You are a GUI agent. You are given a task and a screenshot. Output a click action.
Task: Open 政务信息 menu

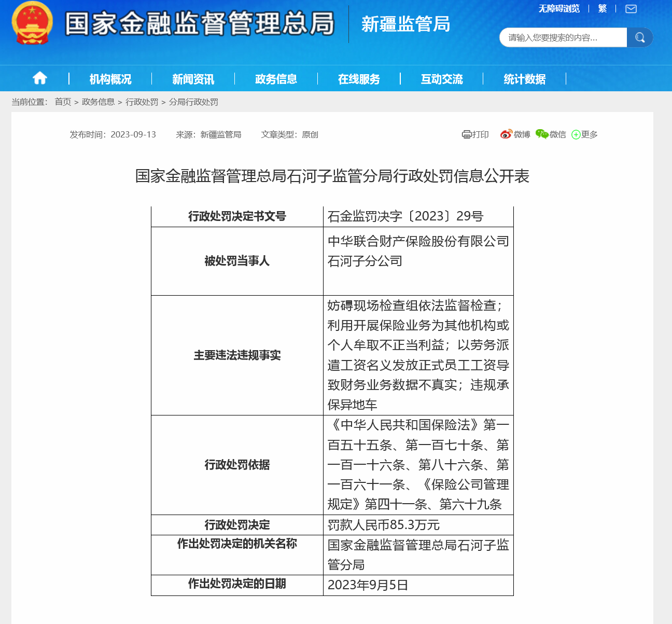click(x=276, y=79)
